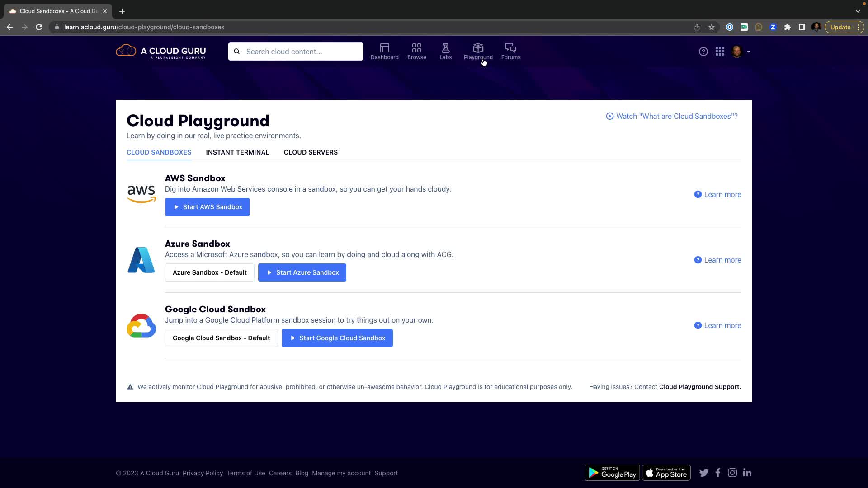Viewport: 868px width, 488px height.
Task: Switch to the Instant Terminal tab
Action: click(237, 152)
